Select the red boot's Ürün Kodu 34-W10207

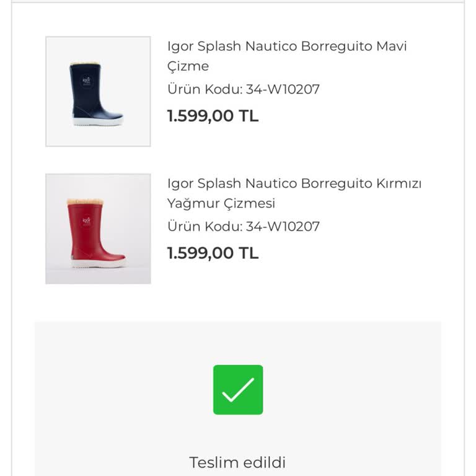[x=244, y=226]
